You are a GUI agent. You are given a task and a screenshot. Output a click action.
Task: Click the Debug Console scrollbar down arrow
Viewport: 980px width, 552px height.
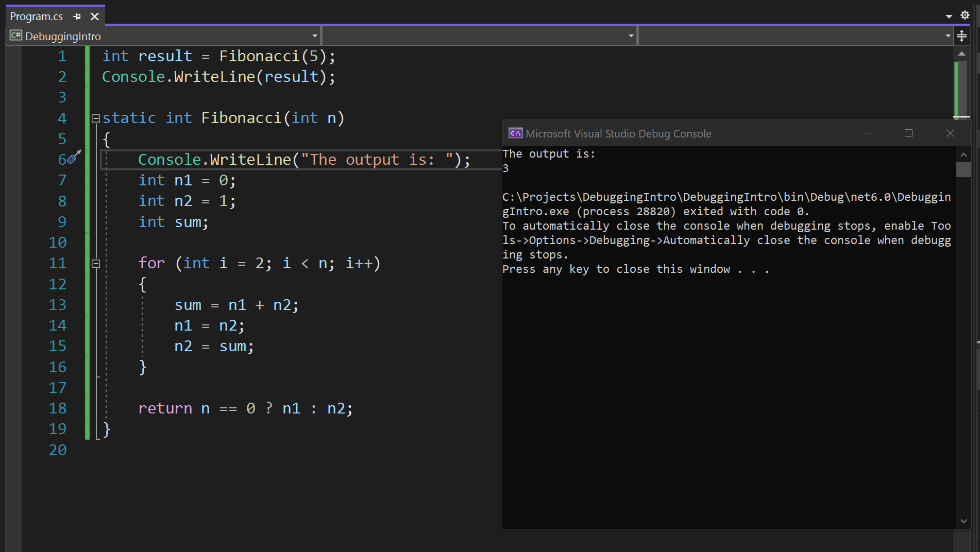point(964,521)
